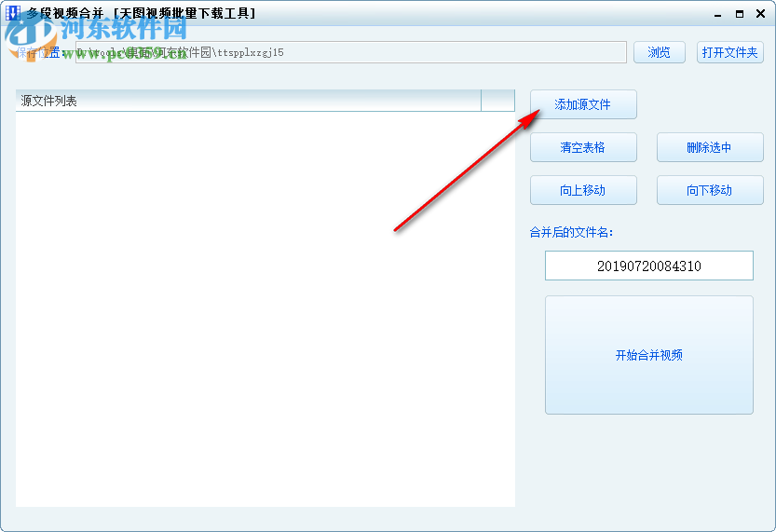
Task: Browse for save location with 浏览
Action: pyautogui.click(x=660, y=52)
